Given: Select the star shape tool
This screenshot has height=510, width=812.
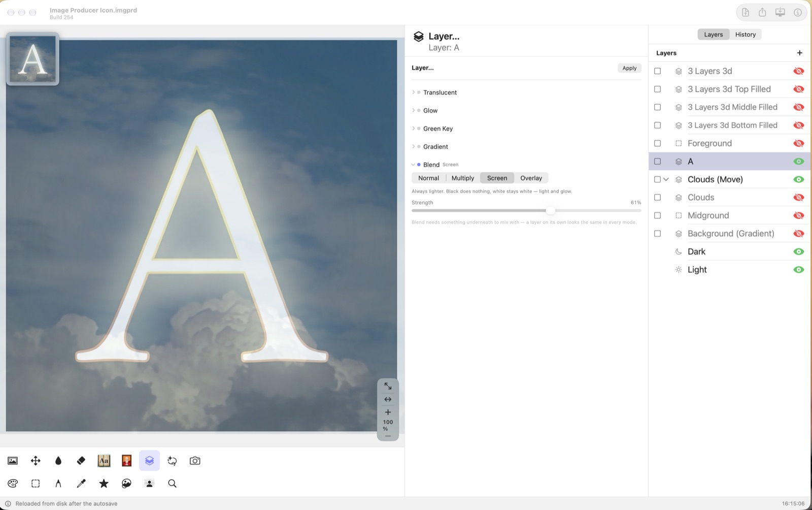Looking at the screenshot, I should (x=104, y=484).
